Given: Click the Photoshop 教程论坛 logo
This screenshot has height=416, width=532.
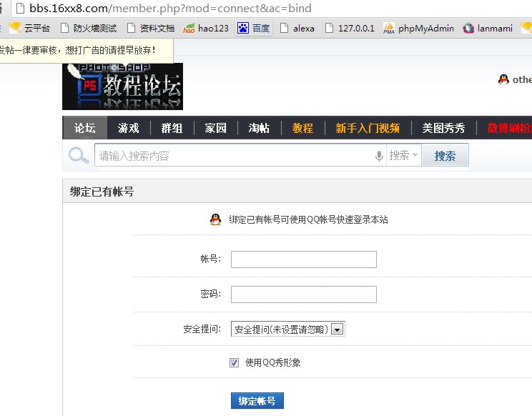Looking at the screenshot, I should click(122, 86).
